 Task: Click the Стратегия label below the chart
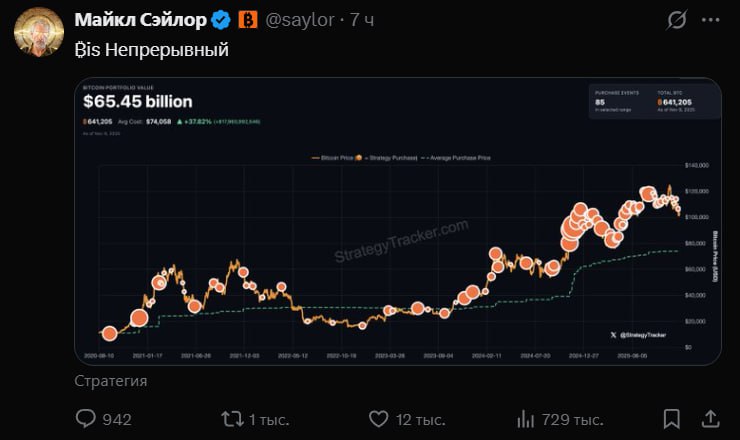111,380
